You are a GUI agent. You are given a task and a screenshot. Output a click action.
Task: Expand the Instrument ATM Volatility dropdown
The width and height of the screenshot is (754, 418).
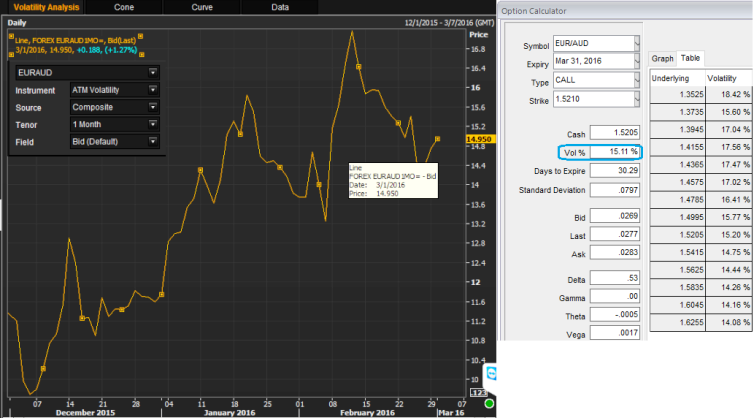click(x=153, y=90)
